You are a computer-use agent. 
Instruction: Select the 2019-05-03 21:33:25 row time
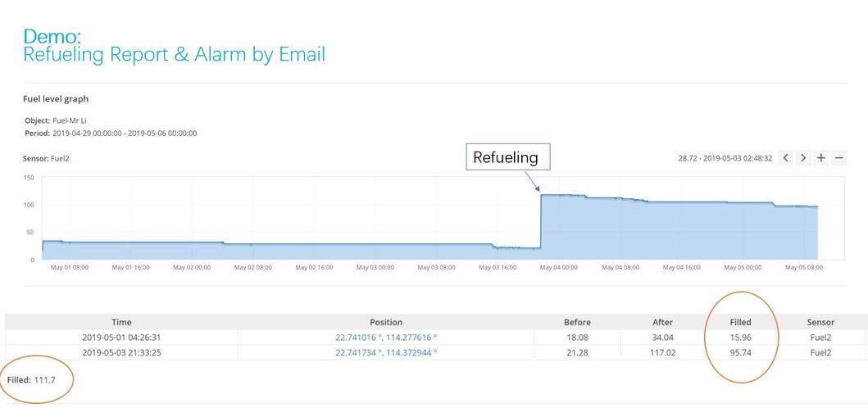[x=121, y=352]
